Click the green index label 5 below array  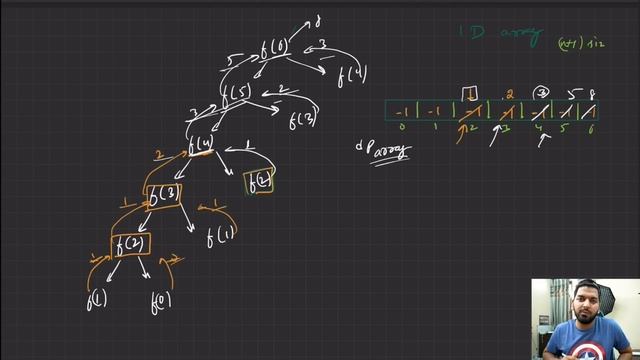coord(564,129)
